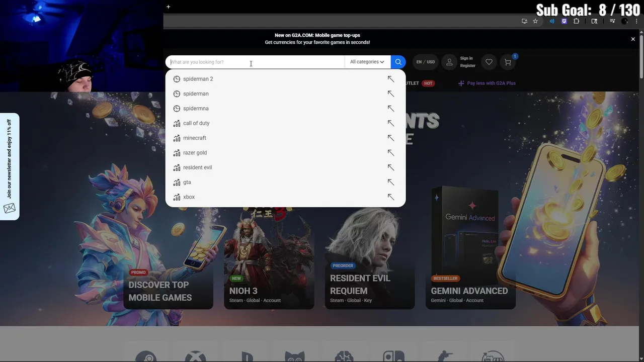Open the EN / USD language currency selector
This screenshot has width=644, height=362.
(425, 62)
